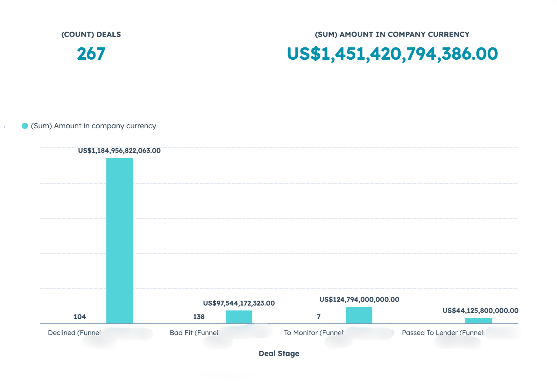Viewport: 557px width, 392px height.
Task: Click the 7 deal count label
Action: coord(319,317)
